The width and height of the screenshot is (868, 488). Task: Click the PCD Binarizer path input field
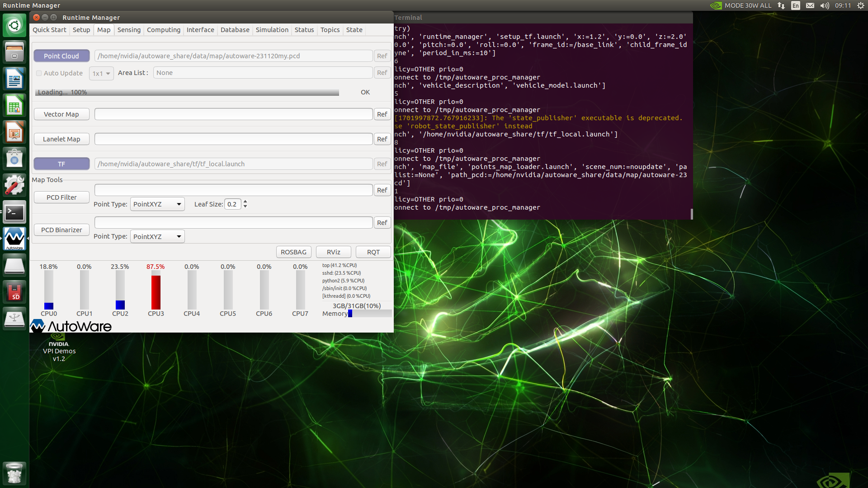[x=233, y=223]
